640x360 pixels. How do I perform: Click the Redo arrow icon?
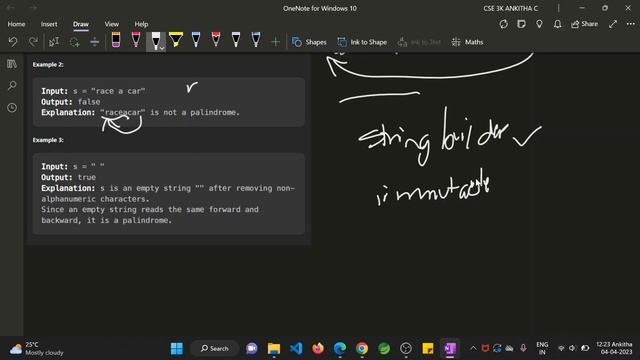(33, 42)
